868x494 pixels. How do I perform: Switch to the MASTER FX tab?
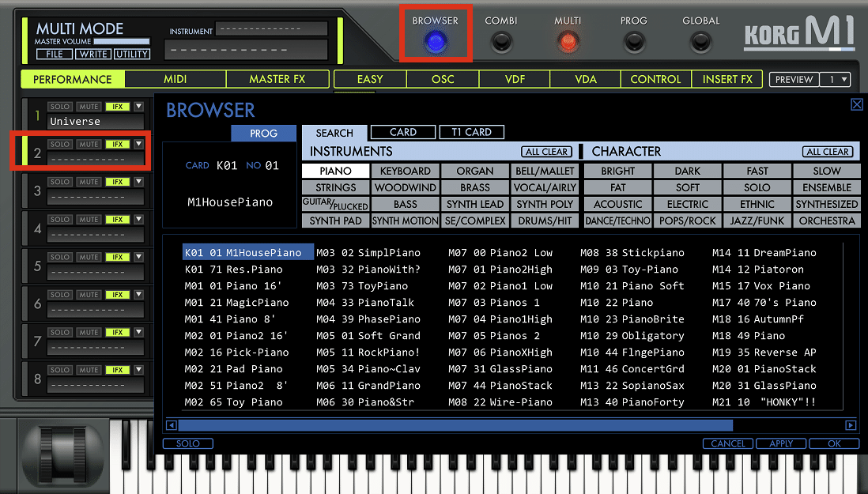click(x=277, y=79)
